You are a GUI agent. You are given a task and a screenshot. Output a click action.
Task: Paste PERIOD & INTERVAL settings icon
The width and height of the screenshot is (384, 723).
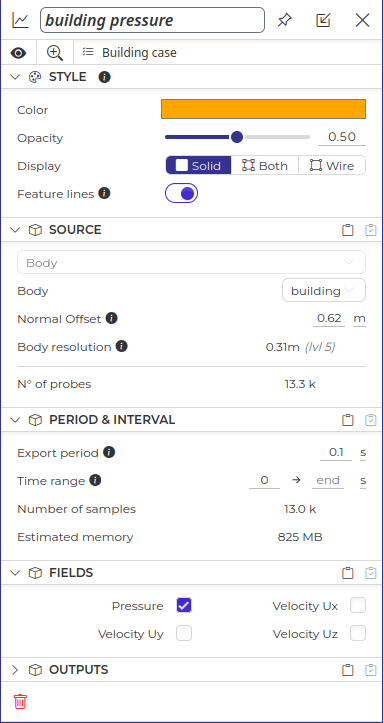pyautogui.click(x=371, y=420)
